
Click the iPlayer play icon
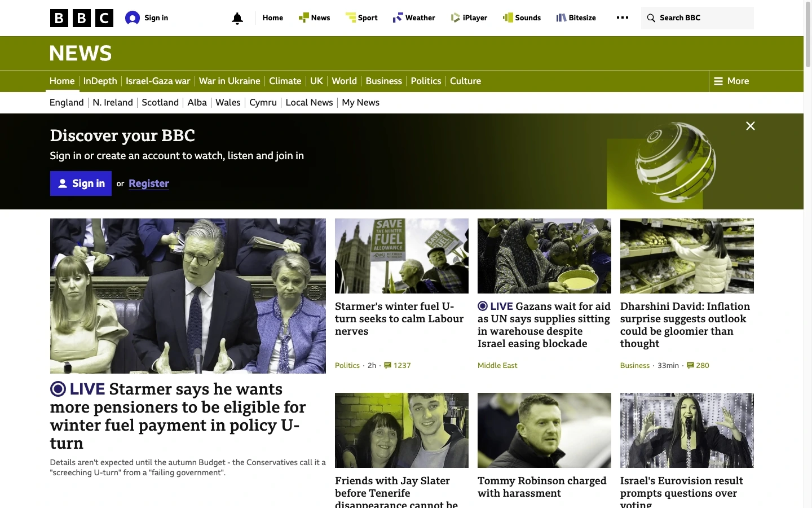point(455,17)
